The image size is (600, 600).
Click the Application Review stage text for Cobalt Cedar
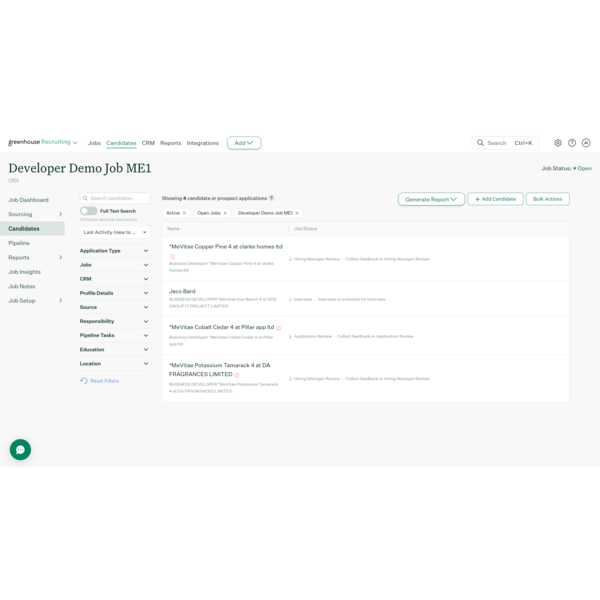tap(313, 336)
